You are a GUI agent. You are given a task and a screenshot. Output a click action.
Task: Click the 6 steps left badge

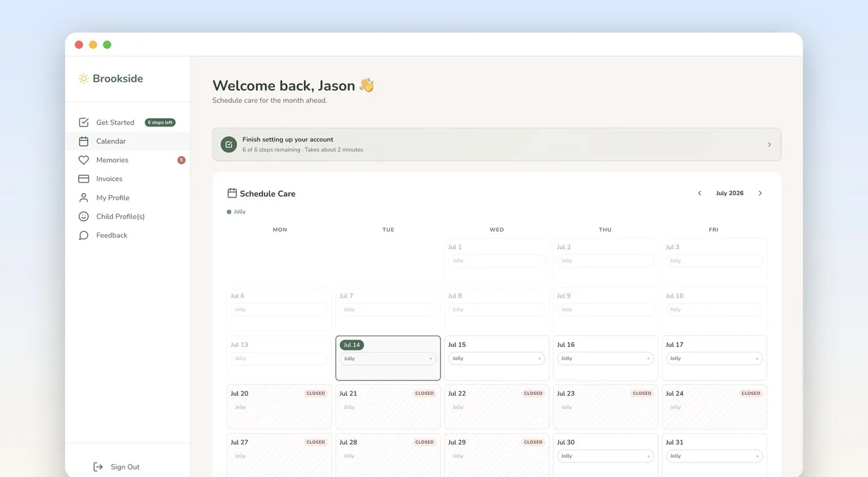tap(160, 122)
